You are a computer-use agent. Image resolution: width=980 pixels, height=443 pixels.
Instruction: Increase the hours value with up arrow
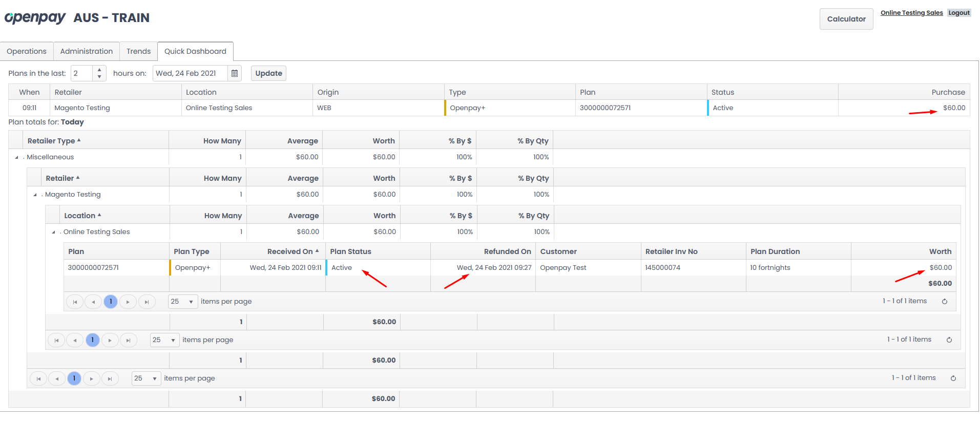coord(99,70)
